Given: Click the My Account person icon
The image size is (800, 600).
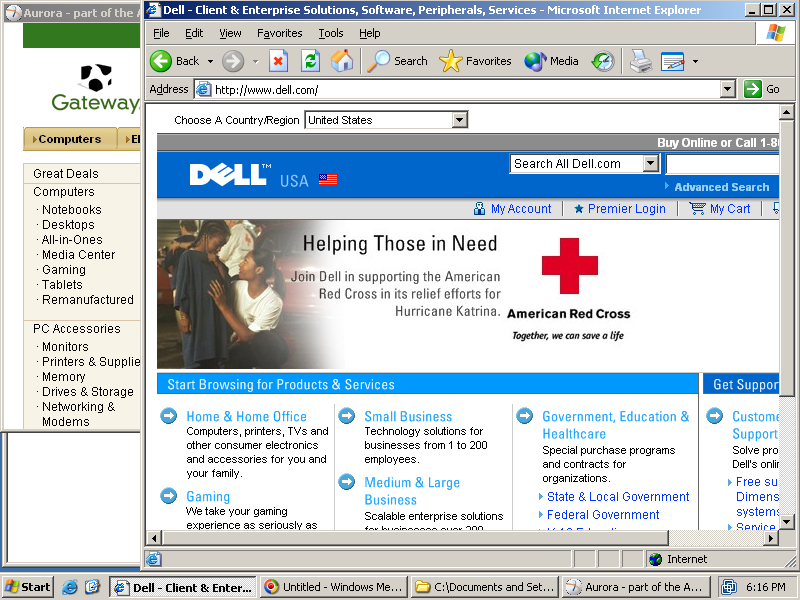Looking at the screenshot, I should pos(479,209).
